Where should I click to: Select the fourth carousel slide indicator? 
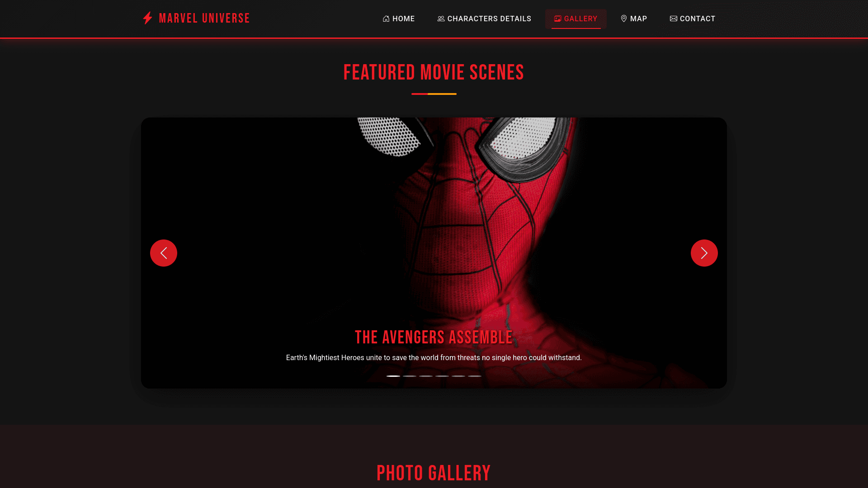pos(442,376)
